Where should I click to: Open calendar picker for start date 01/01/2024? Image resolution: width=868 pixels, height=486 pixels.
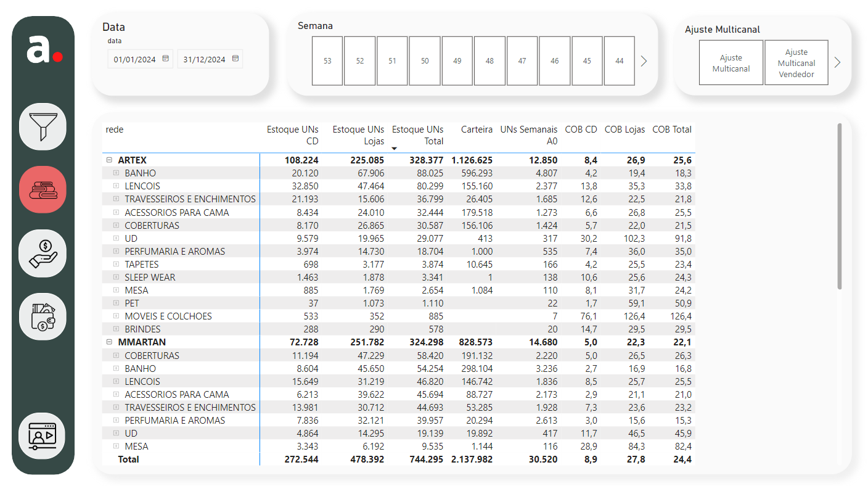point(165,59)
